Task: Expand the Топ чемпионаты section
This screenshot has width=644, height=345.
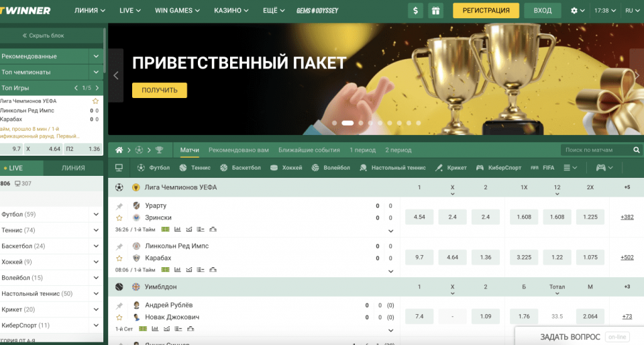Action: 96,72
